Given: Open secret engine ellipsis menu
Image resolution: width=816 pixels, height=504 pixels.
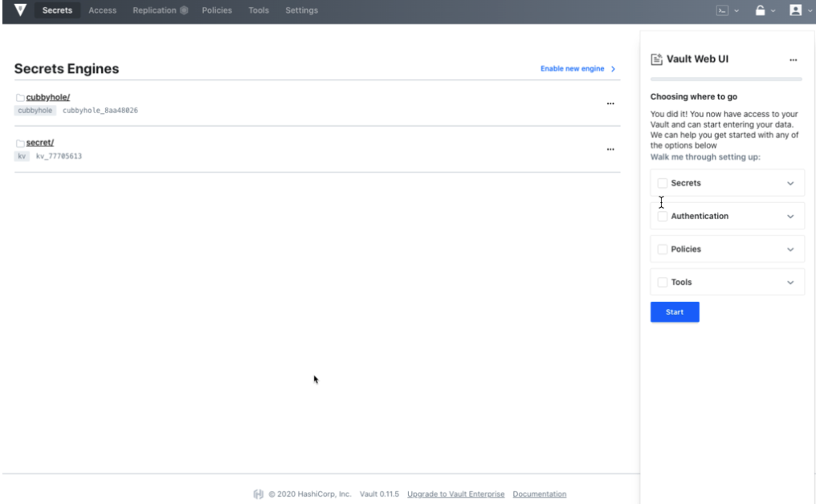Looking at the screenshot, I should (x=610, y=149).
